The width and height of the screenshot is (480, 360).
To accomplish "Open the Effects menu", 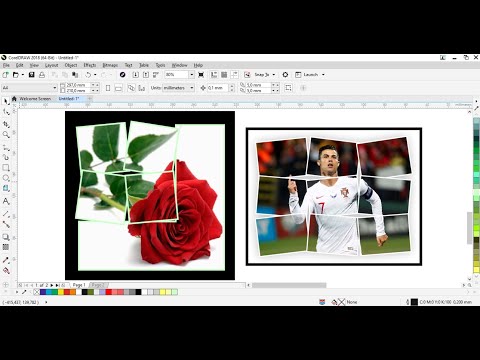I will coord(90,65).
